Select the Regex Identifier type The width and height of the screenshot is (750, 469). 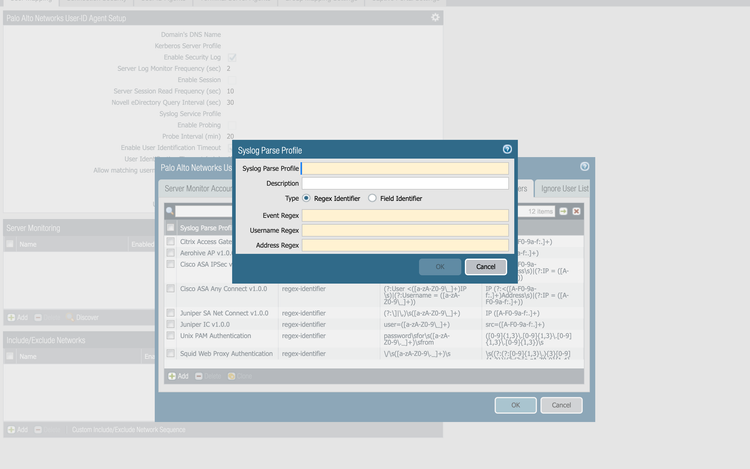click(306, 198)
